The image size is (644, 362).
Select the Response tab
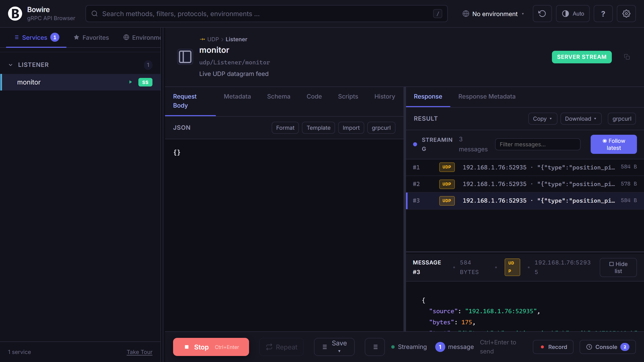(x=428, y=97)
